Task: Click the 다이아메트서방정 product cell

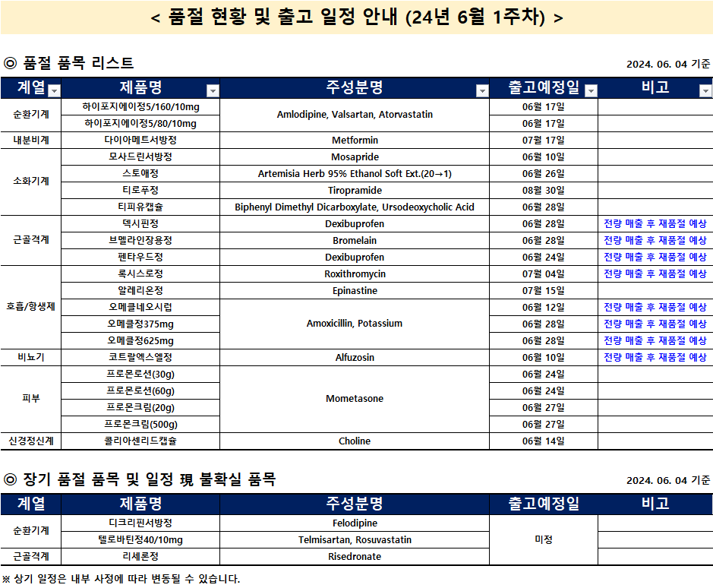Action: point(140,141)
